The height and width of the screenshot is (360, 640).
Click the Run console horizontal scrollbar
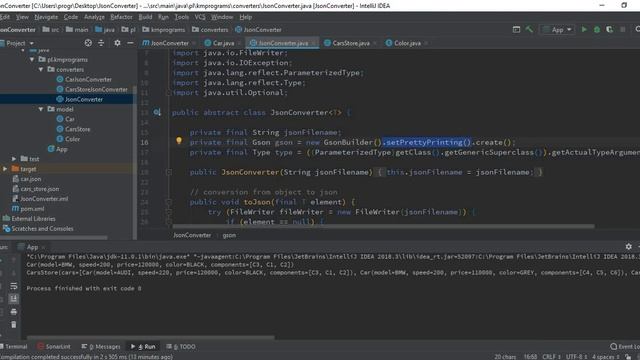tap(151, 337)
